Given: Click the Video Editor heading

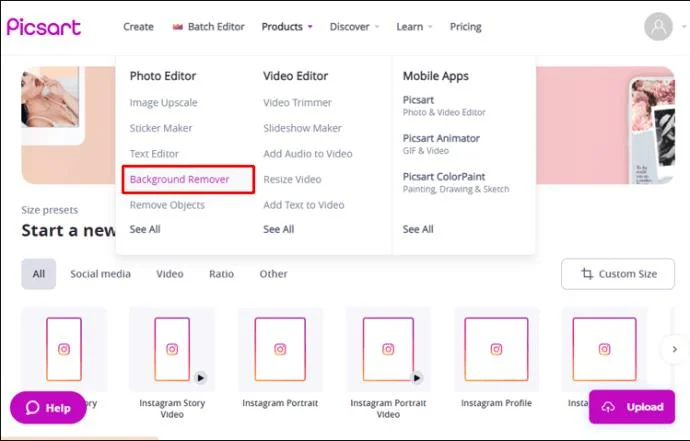Looking at the screenshot, I should pos(295,76).
